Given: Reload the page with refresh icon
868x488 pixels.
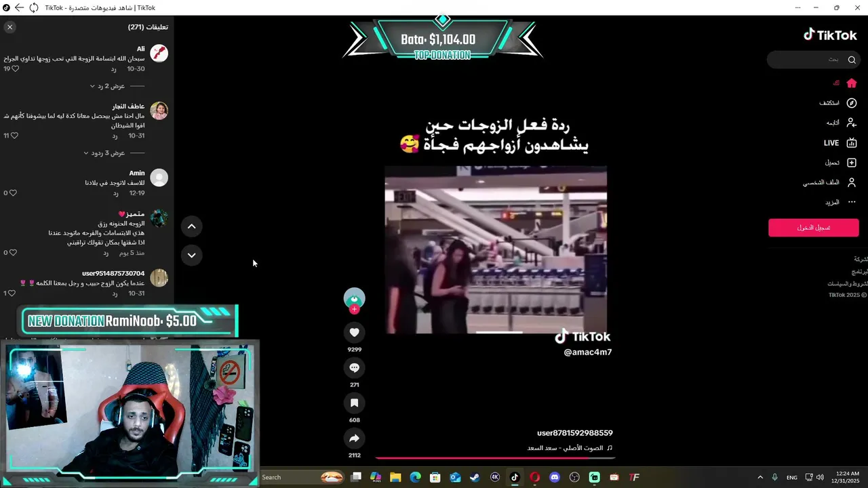Looking at the screenshot, I should tap(33, 7).
